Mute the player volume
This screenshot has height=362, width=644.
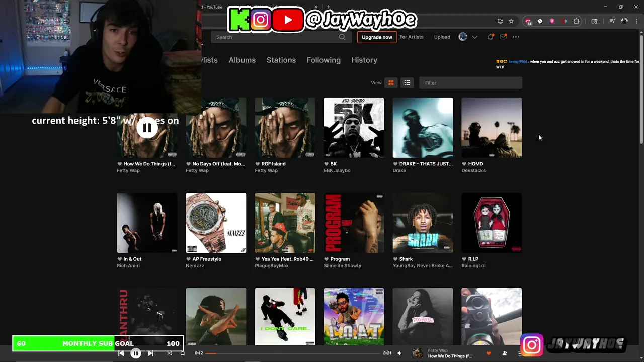tap(400, 353)
